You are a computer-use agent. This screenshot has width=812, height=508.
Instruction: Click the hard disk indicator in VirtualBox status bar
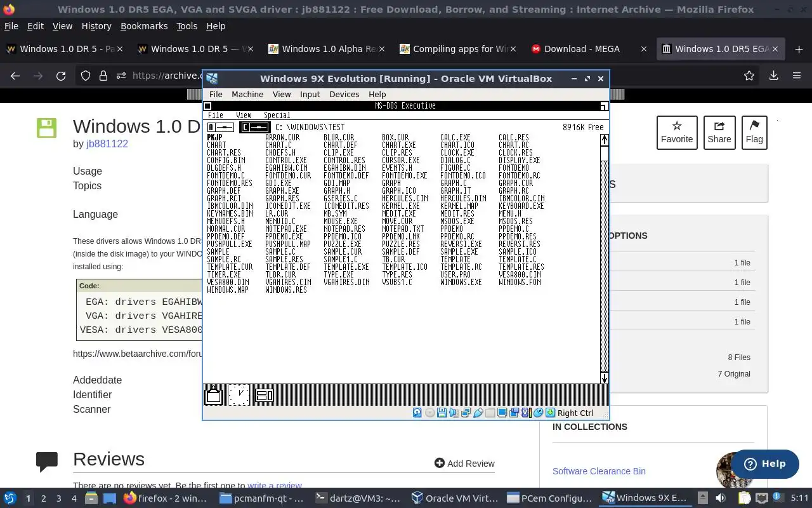pyautogui.click(x=417, y=413)
